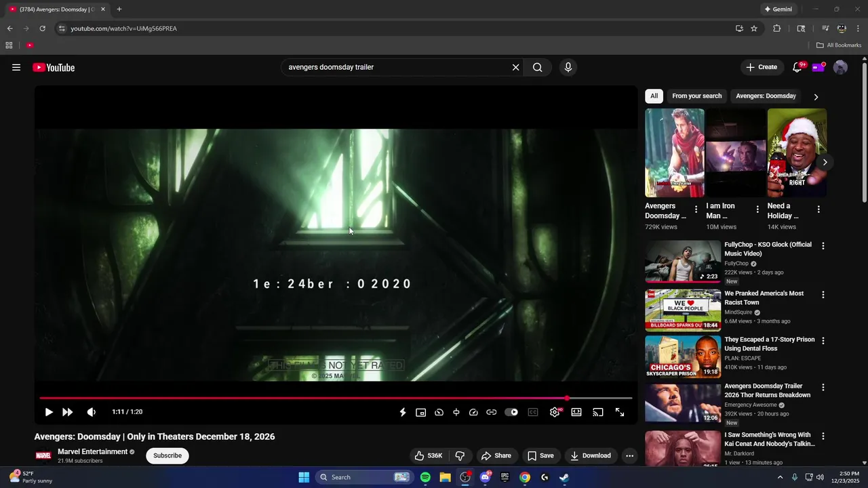Open Epic Games launcher from the taskbar
The height and width of the screenshot is (488, 868).
tap(505, 477)
